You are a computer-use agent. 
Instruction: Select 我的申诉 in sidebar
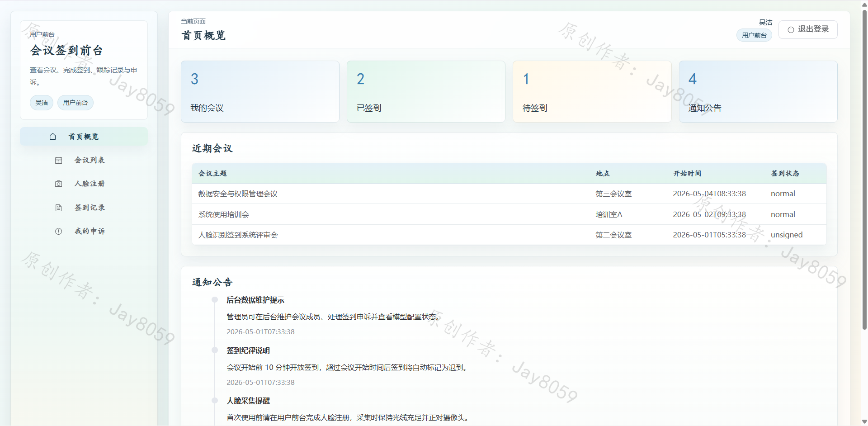pyautogui.click(x=84, y=231)
